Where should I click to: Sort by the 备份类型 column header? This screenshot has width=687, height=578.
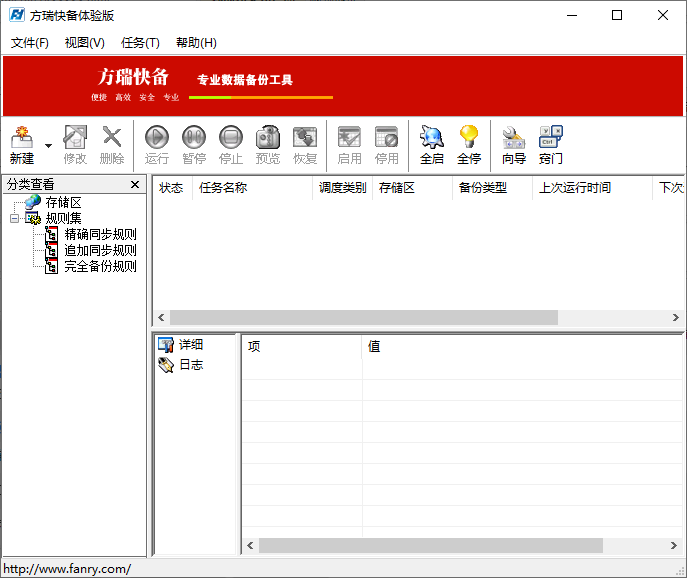(492, 188)
